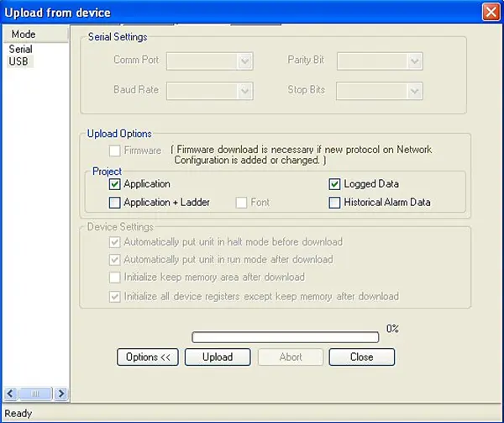Uncheck the Logged Data checkbox
The width and height of the screenshot is (504, 423).
pyautogui.click(x=334, y=184)
